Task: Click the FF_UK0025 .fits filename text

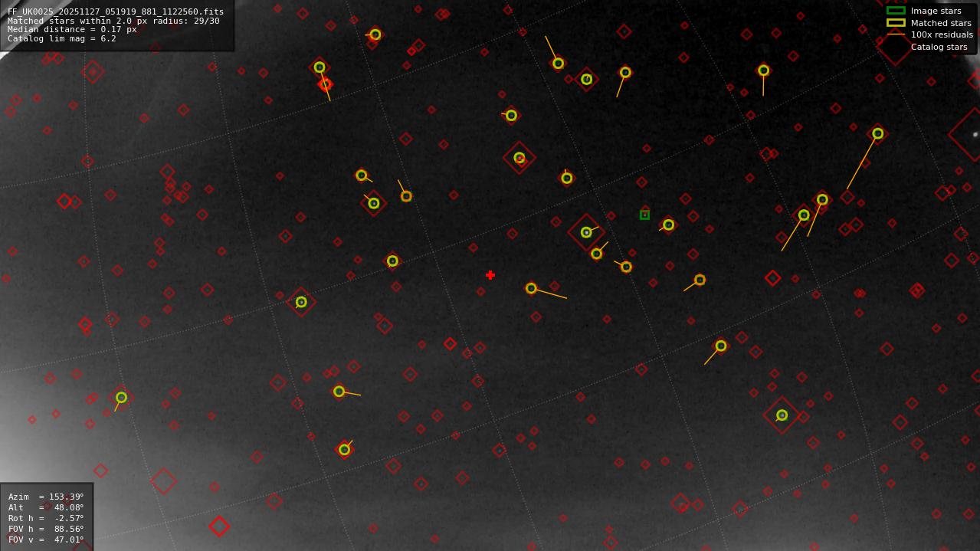Action: click(116, 12)
